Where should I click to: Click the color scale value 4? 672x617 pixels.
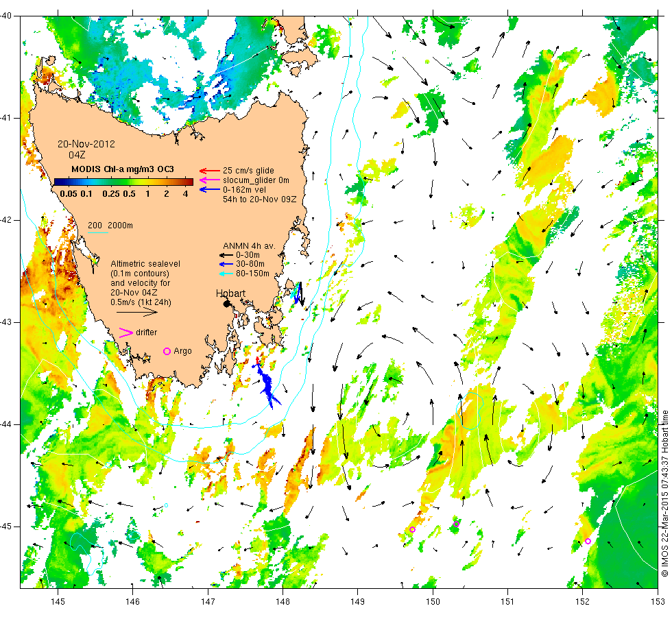[x=185, y=193]
